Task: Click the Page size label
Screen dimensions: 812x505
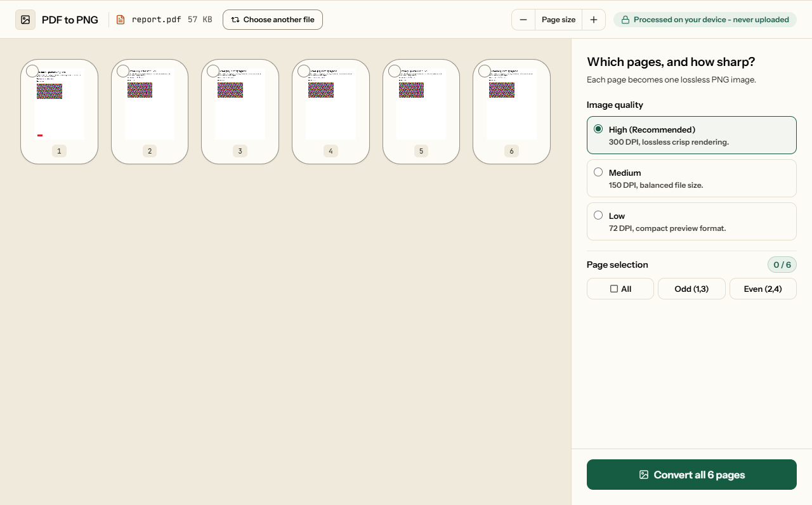Action: [559, 20]
